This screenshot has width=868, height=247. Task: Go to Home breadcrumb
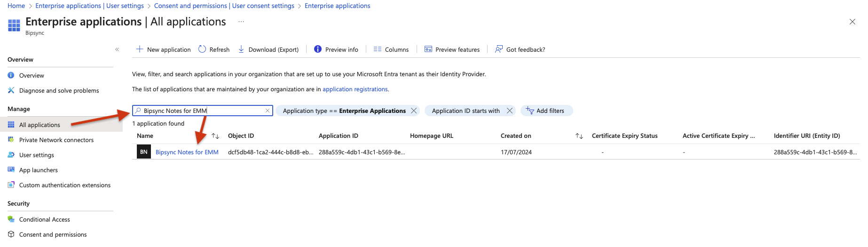16,6
